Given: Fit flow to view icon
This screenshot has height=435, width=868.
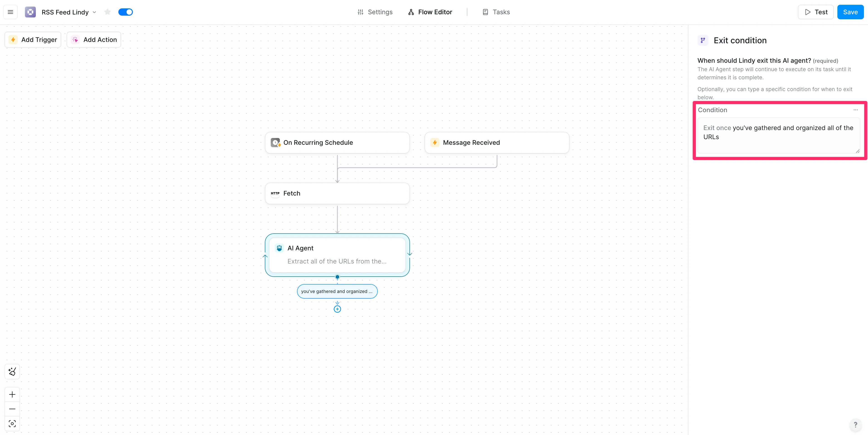Looking at the screenshot, I should tap(12, 423).
